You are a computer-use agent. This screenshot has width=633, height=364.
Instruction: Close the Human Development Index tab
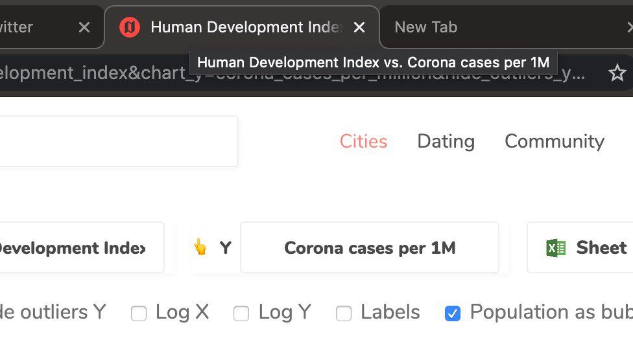(x=359, y=27)
